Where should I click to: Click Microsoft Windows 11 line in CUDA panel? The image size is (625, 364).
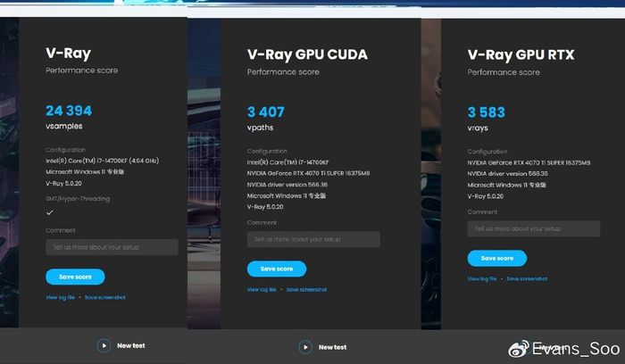click(x=287, y=196)
